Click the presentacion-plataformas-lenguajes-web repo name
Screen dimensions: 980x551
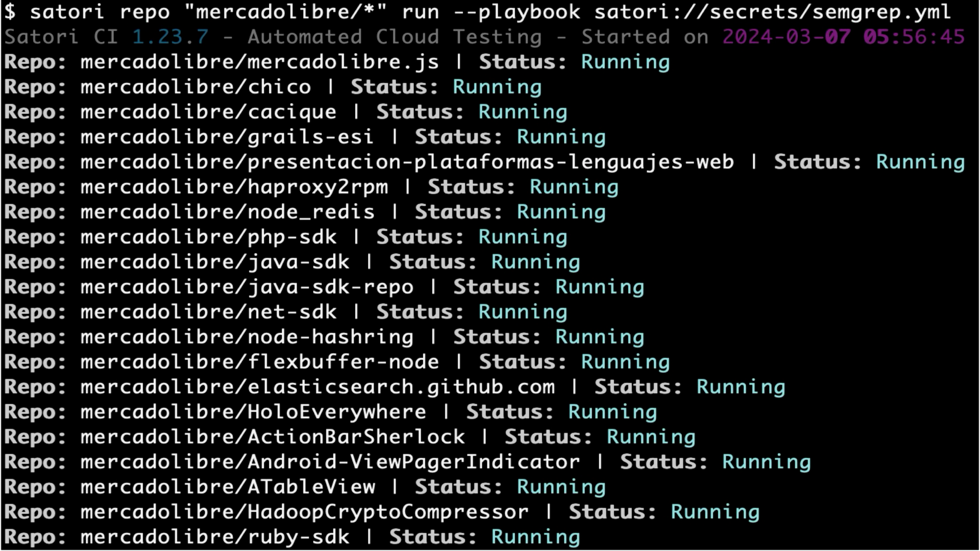(x=407, y=162)
